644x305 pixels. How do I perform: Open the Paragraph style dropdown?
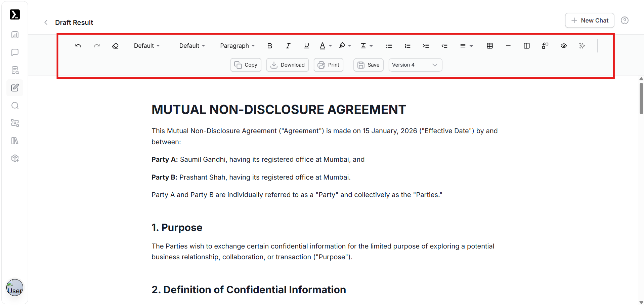pyautogui.click(x=237, y=46)
